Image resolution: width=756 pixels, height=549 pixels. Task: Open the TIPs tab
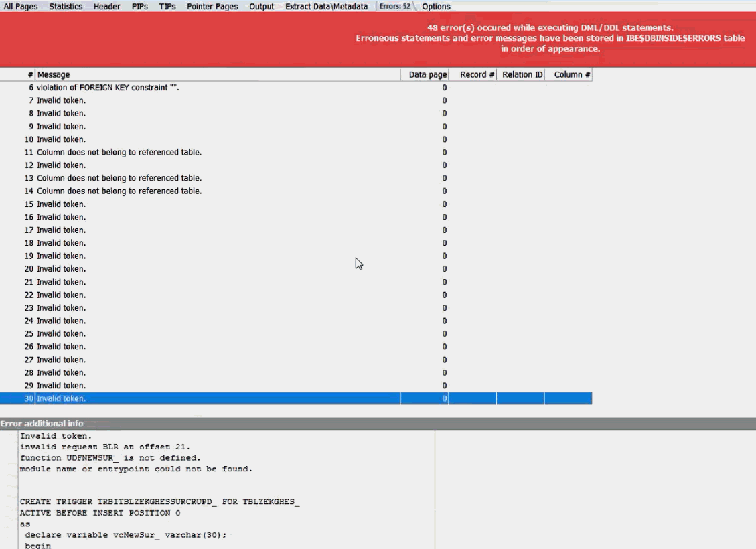click(167, 6)
